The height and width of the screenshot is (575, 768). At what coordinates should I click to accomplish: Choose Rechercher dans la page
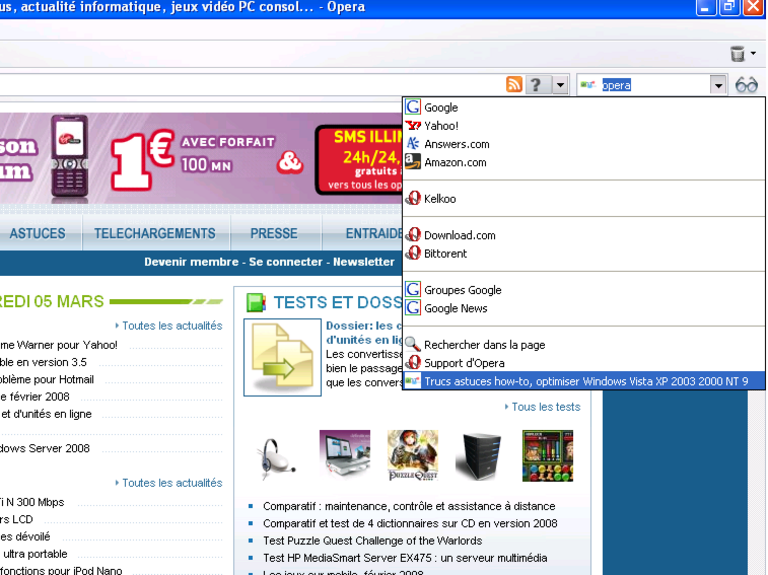click(x=584, y=345)
